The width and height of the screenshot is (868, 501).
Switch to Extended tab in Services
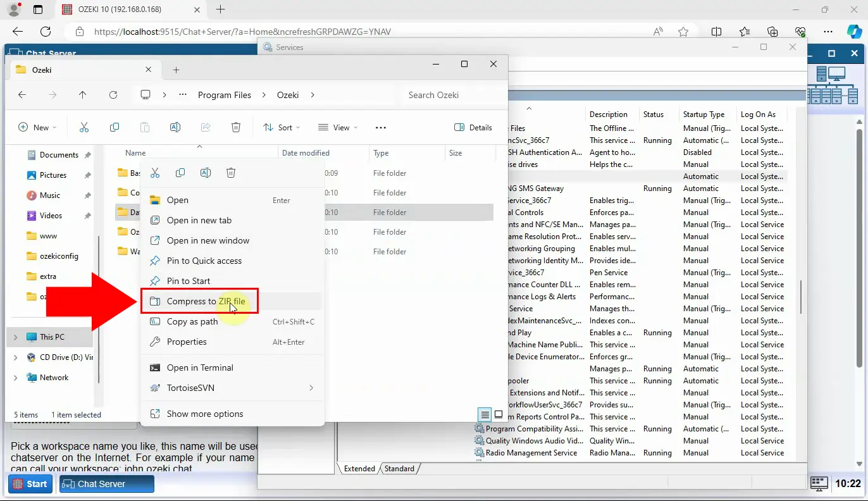click(359, 469)
